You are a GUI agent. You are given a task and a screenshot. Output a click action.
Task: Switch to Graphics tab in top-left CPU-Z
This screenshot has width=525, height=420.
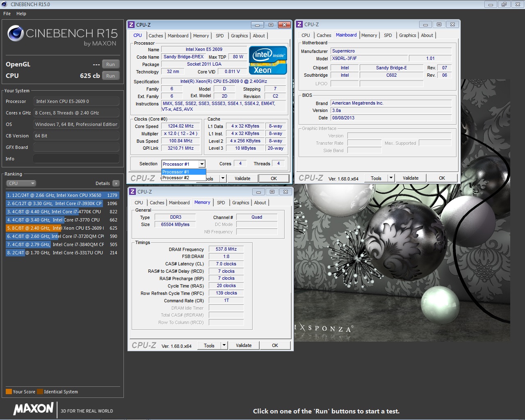[240, 36]
